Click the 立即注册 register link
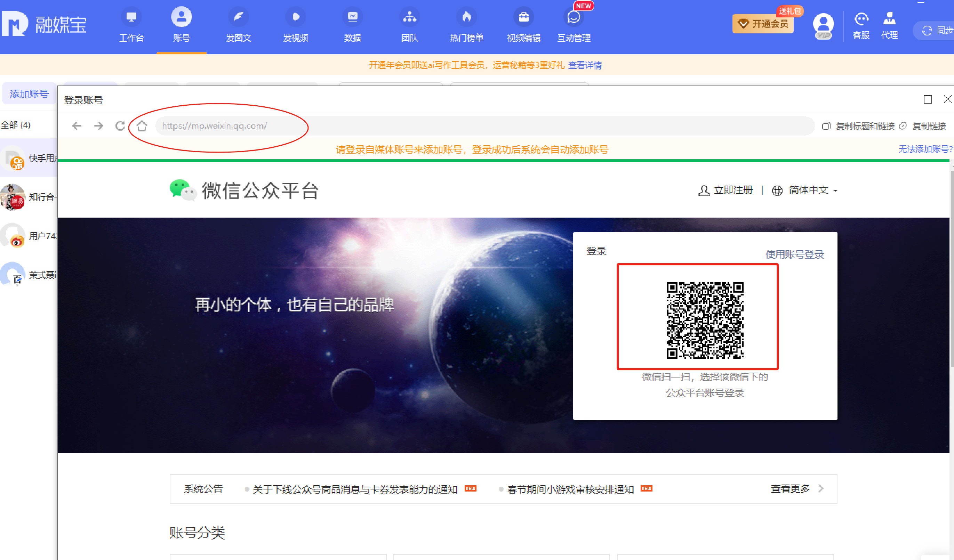 pyautogui.click(x=732, y=190)
